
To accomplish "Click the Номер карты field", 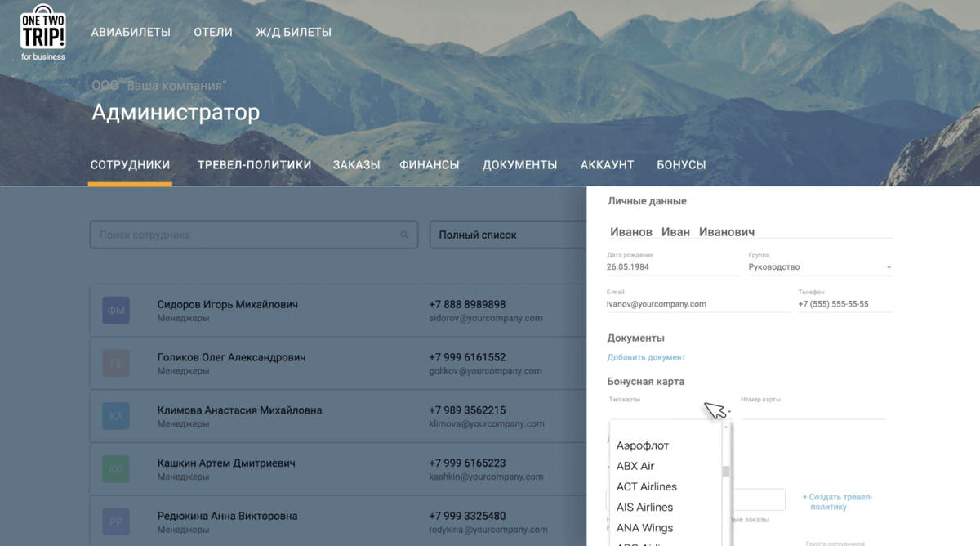I will [813, 411].
